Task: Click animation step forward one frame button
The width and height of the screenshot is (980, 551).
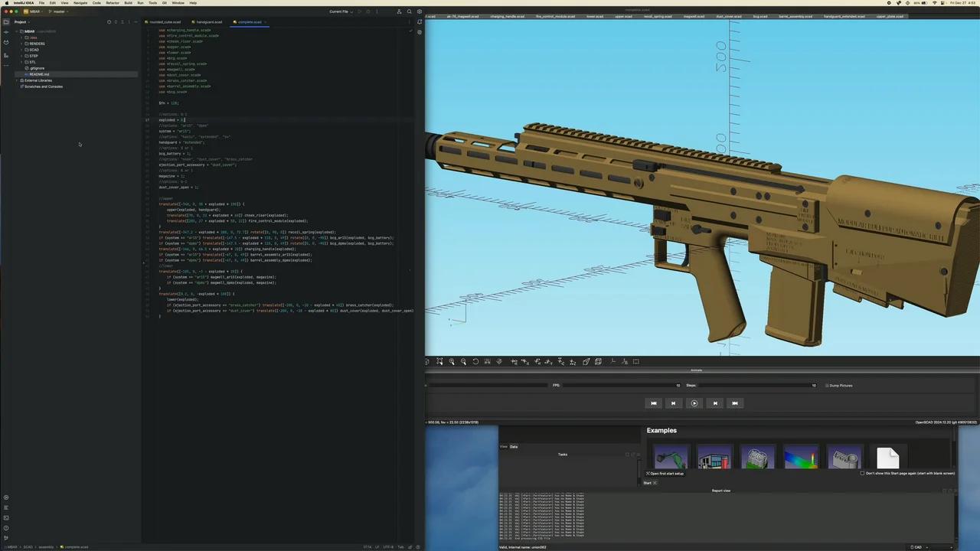Action: 714,403
